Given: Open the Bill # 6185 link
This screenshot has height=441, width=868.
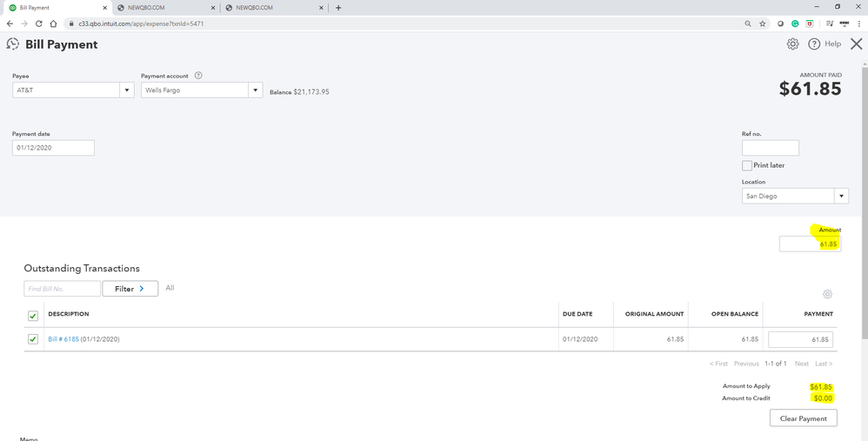Looking at the screenshot, I should (63, 339).
